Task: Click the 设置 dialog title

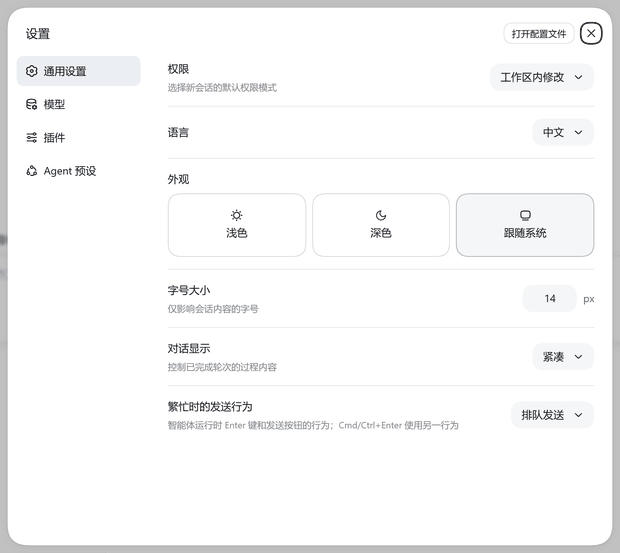Action: point(38,34)
